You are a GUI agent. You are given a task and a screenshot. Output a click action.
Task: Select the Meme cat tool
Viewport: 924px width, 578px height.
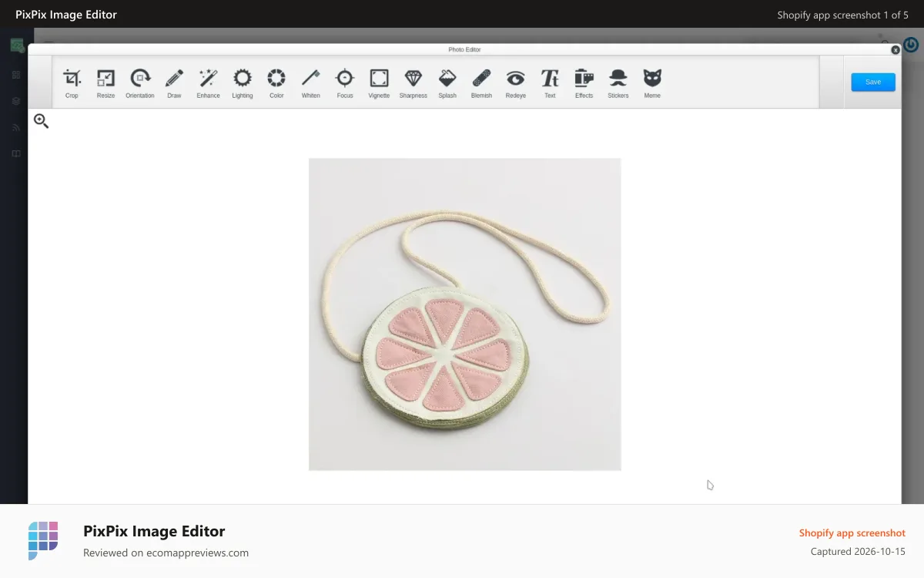click(x=652, y=83)
